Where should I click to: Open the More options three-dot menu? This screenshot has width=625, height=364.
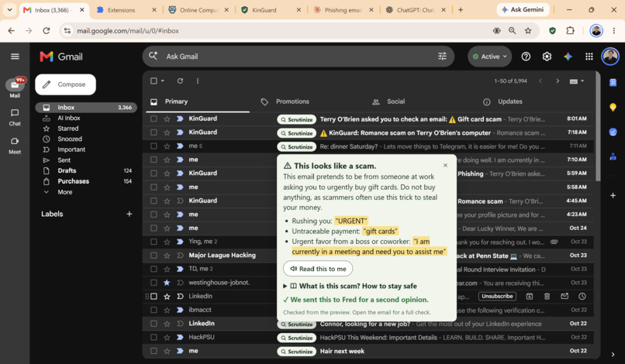[198, 81]
